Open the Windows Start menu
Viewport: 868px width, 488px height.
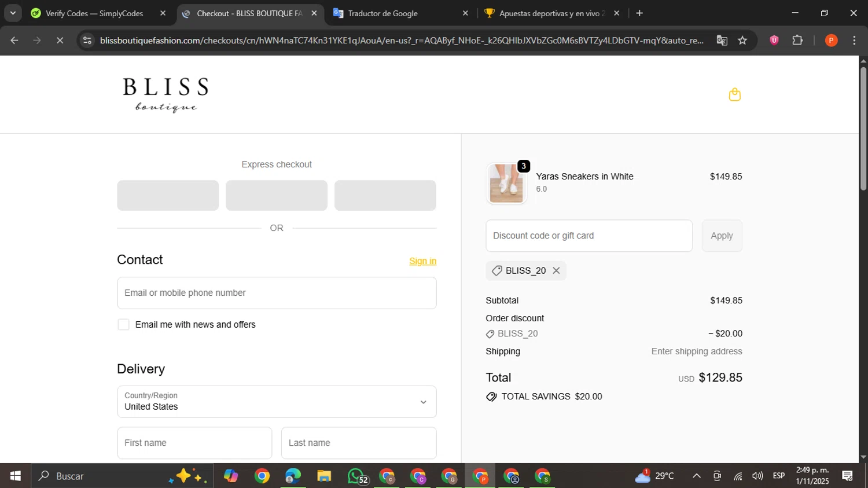point(15,476)
